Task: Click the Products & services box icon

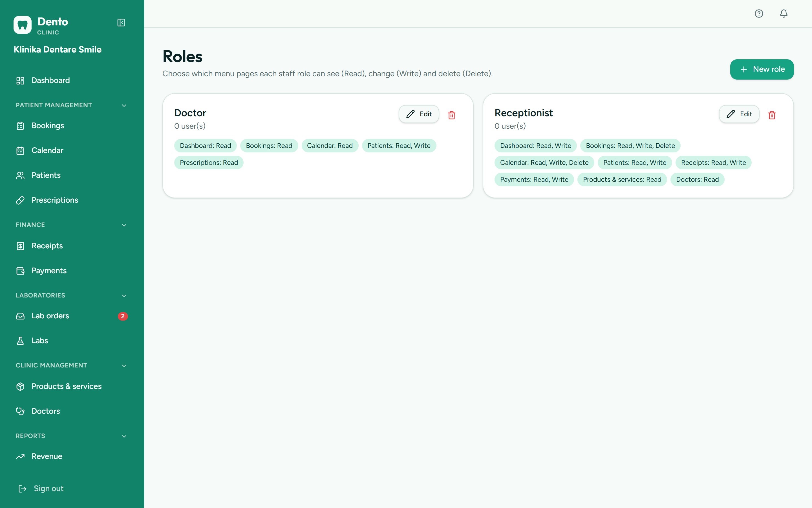Action: coord(20,386)
